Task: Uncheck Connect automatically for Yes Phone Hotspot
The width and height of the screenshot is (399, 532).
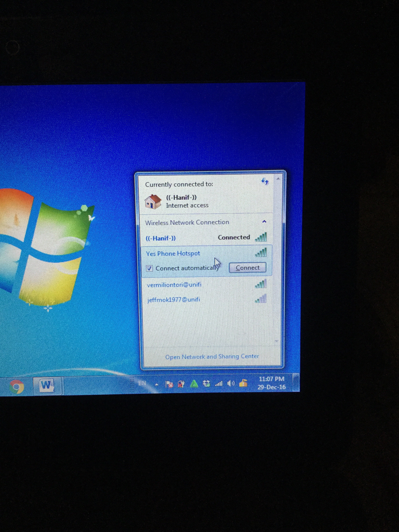Action: 150,268
